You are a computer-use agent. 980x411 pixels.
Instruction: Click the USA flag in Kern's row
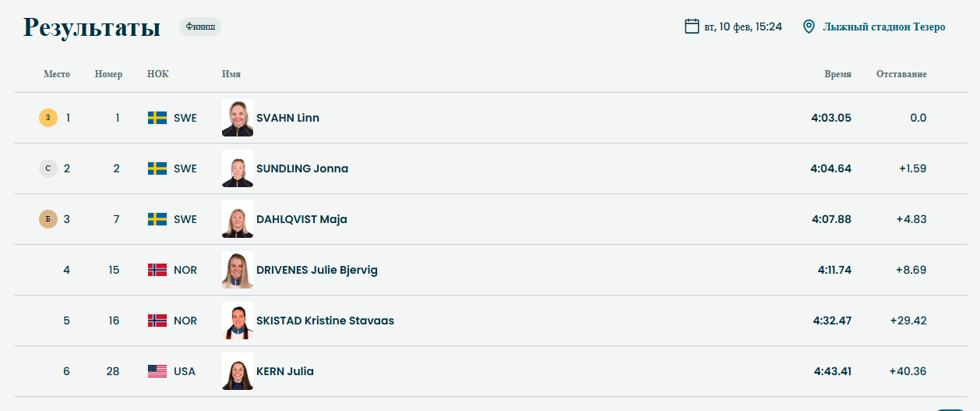pos(157,371)
